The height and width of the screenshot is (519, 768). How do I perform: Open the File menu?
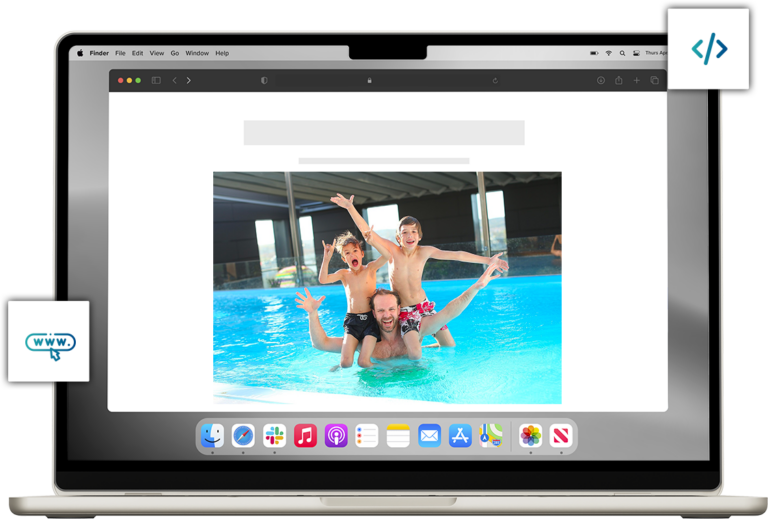coord(120,53)
